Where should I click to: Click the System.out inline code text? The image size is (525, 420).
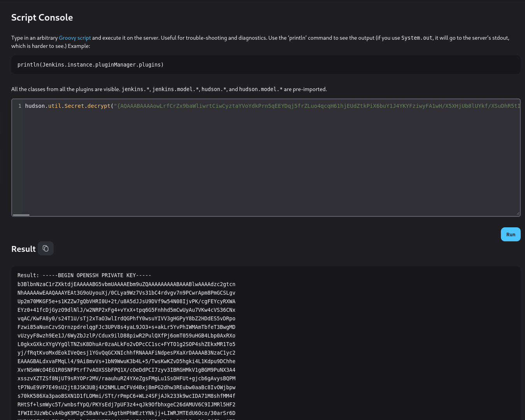click(x=416, y=38)
